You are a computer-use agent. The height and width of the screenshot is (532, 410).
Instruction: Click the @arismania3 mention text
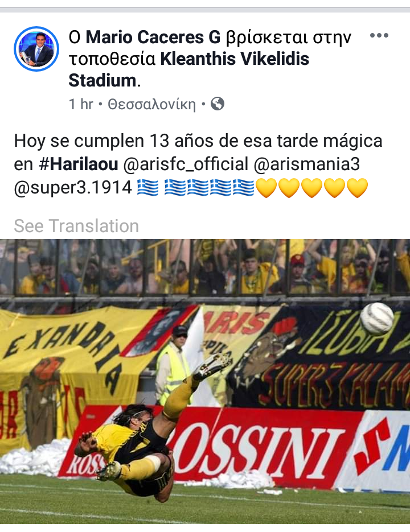pyautogui.click(x=307, y=164)
